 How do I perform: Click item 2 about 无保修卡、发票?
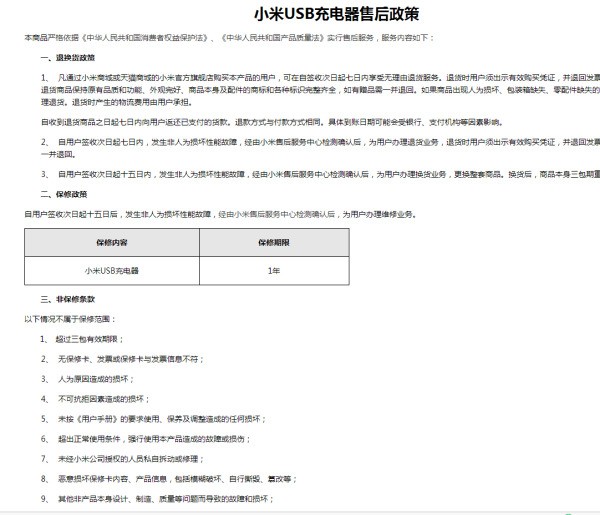coord(122,359)
